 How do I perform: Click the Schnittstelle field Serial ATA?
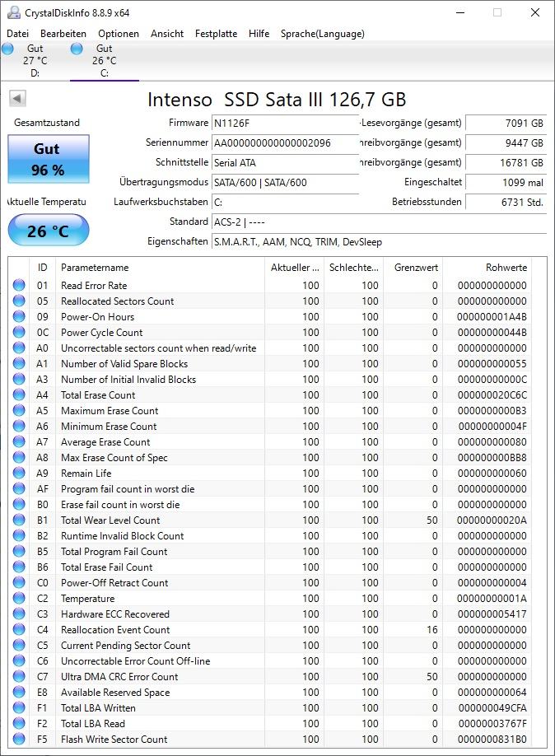point(285,162)
